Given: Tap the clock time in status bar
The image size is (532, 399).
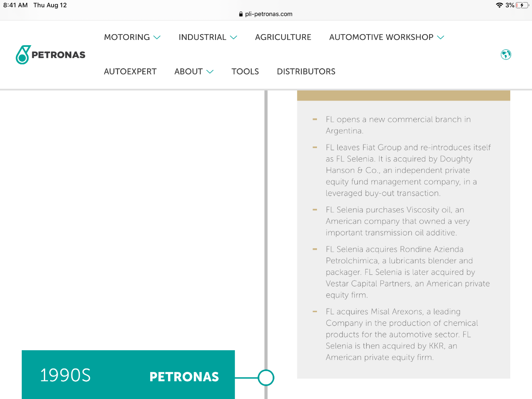Looking at the screenshot, I should point(15,5).
